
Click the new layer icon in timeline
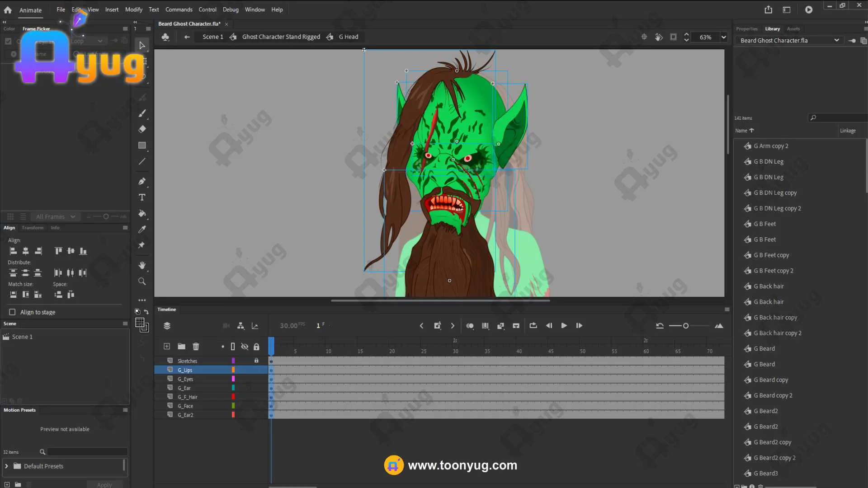(167, 347)
